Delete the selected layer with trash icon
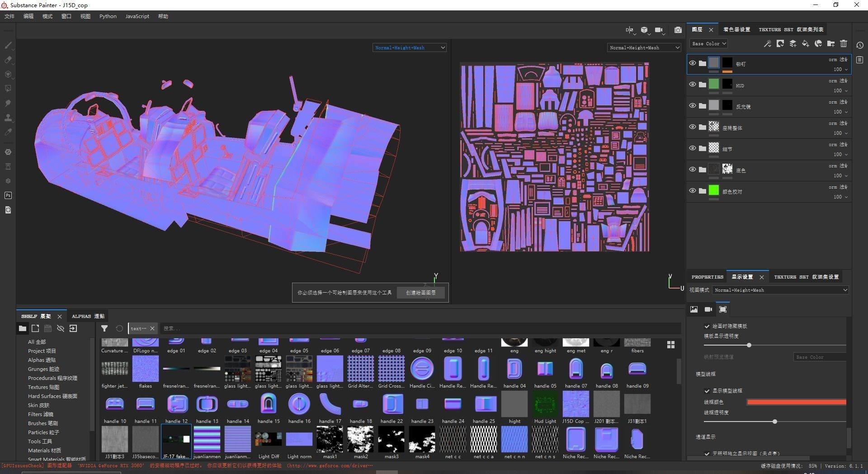This screenshot has height=474, width=868. click(844, 43)
